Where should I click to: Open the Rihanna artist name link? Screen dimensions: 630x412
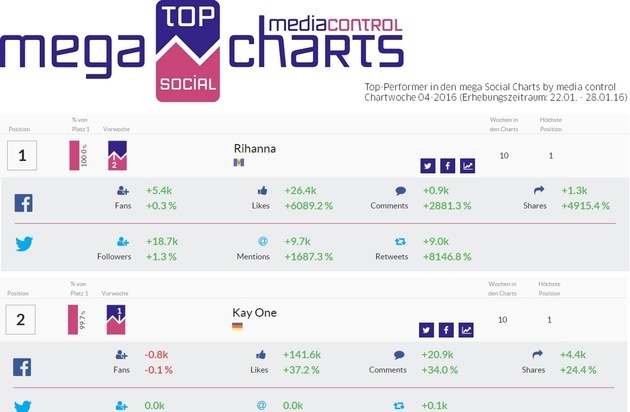point(254,148)
